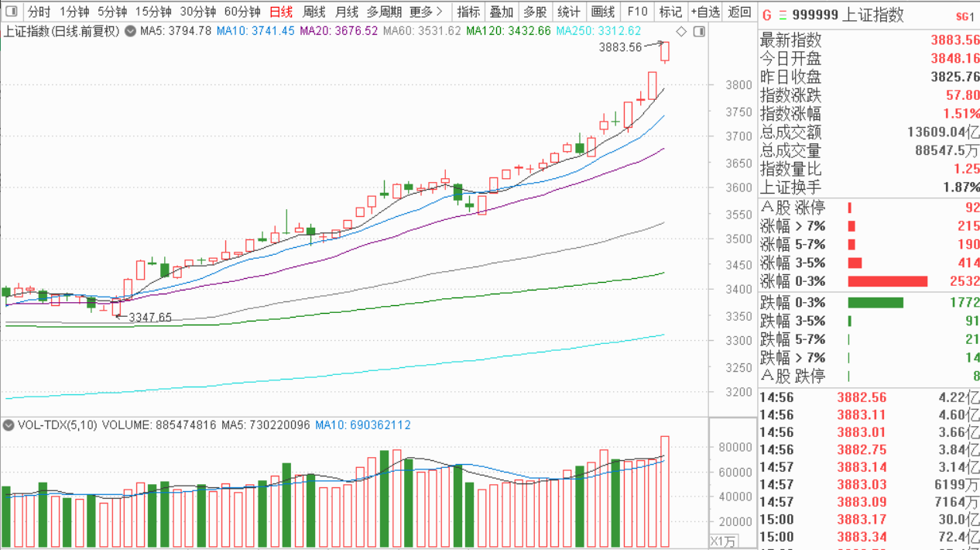Viewport: 980px width, 550px height.
Task: Click the green list icon next to 999999
Action: click(x=782, y=15)
